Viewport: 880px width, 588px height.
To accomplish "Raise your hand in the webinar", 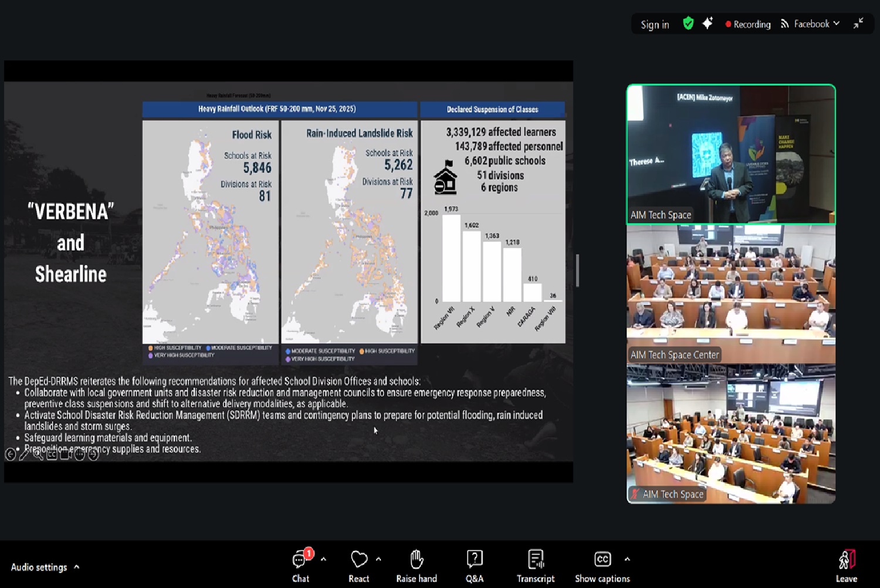I will coord(417,566).
